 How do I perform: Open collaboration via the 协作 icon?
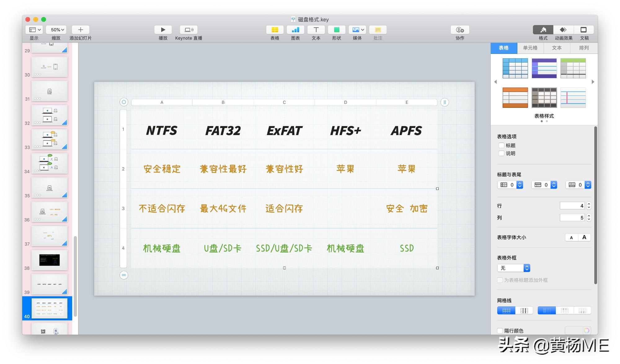coord(459,30)
